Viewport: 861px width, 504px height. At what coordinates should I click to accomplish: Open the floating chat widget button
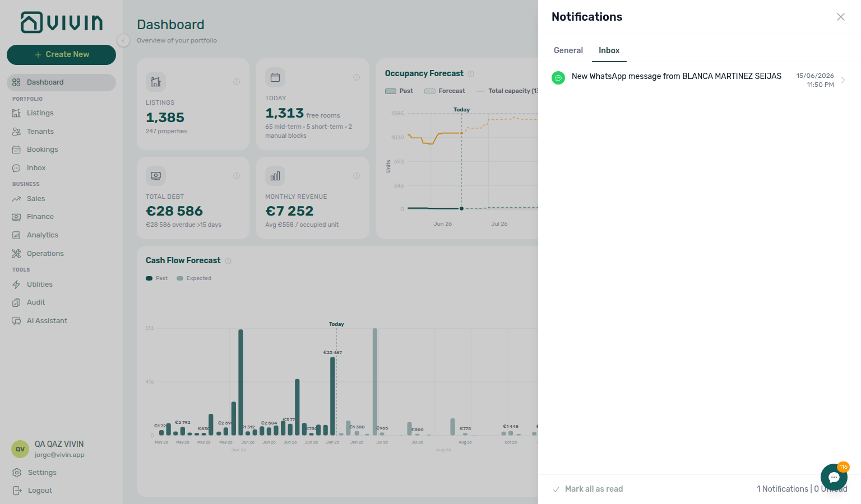tap(834, 477)
